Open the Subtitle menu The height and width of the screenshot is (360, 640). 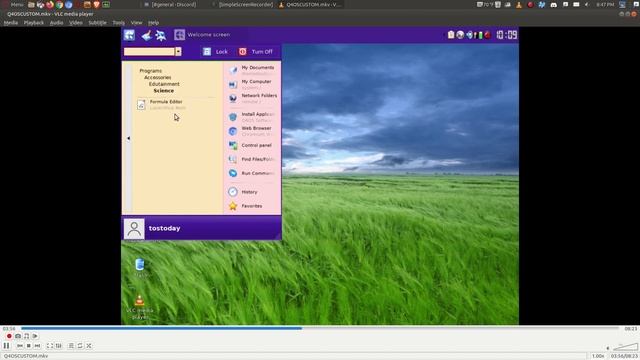[97, 23]
